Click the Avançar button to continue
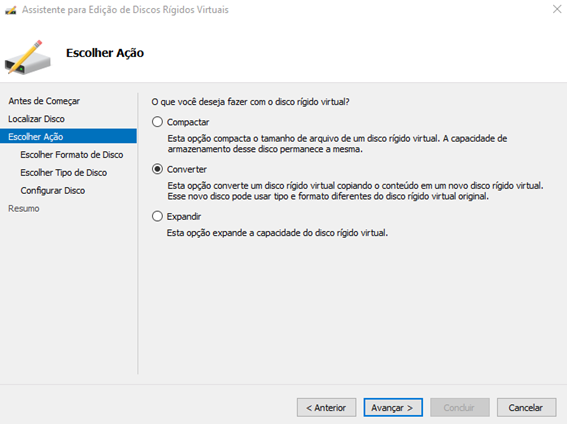 point(393,408)
